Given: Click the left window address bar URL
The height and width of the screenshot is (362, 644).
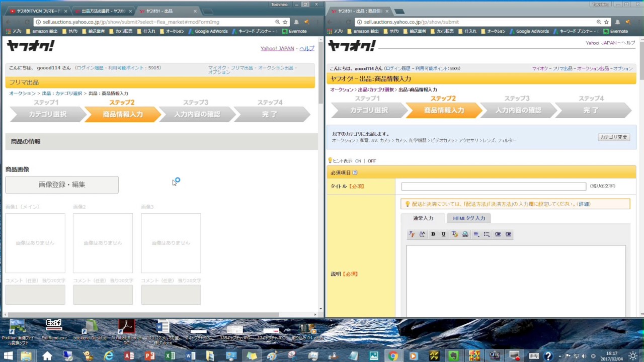Looking at the screenshot, I should pyautogui.click(x=131, y=22).
